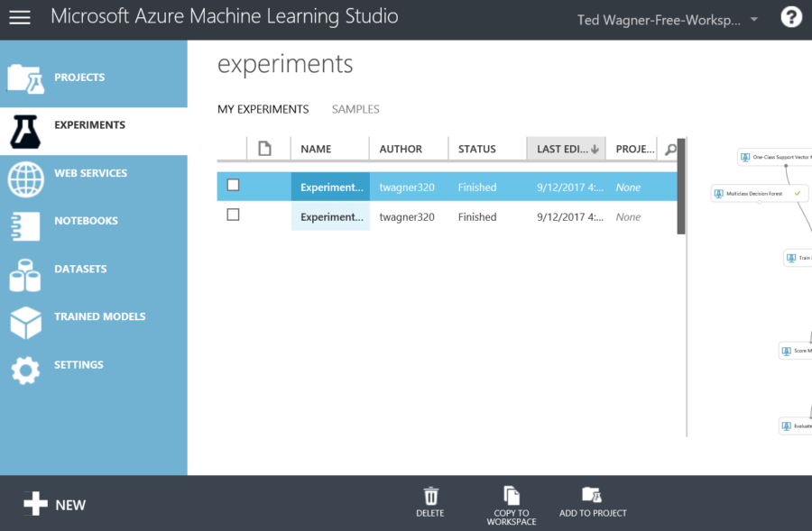
Task: Sort by the Status column header
Action: [x=488, y=149]
